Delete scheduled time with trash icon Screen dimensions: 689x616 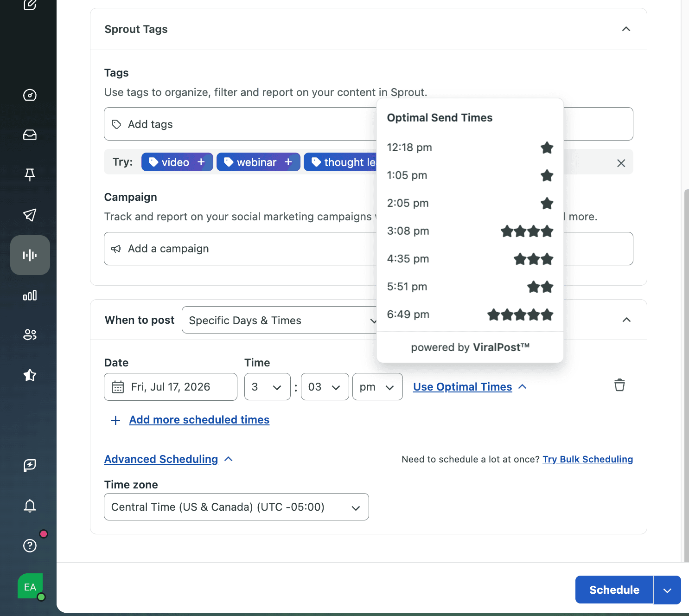[619, 385]
